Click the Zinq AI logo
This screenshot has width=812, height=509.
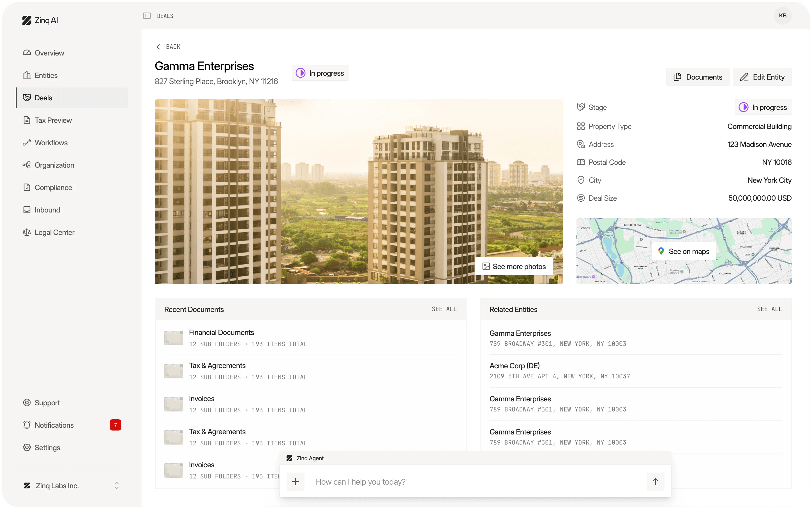[x=40, y=20]
